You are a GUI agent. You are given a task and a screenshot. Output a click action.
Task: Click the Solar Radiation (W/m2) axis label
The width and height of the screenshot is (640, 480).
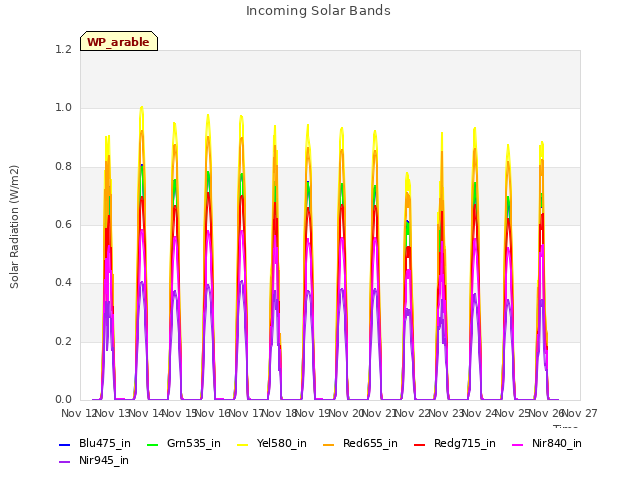pyautogui.click(x=14, y=227)
